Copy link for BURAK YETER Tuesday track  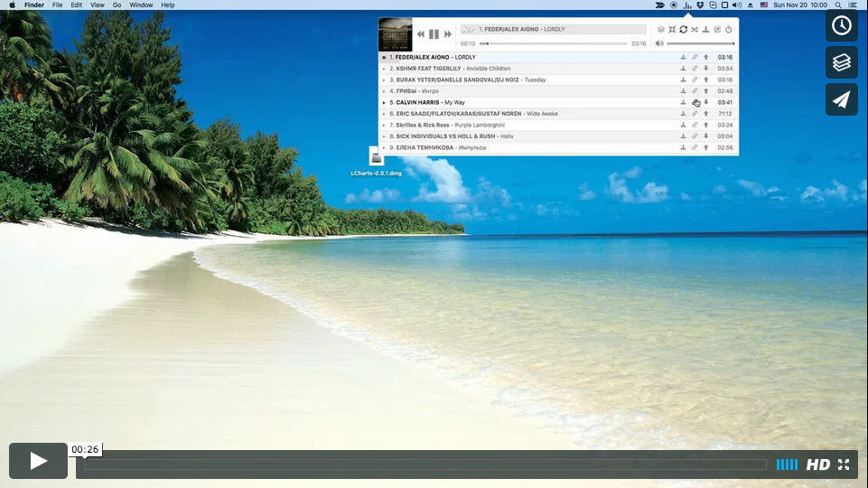[695, 80]
